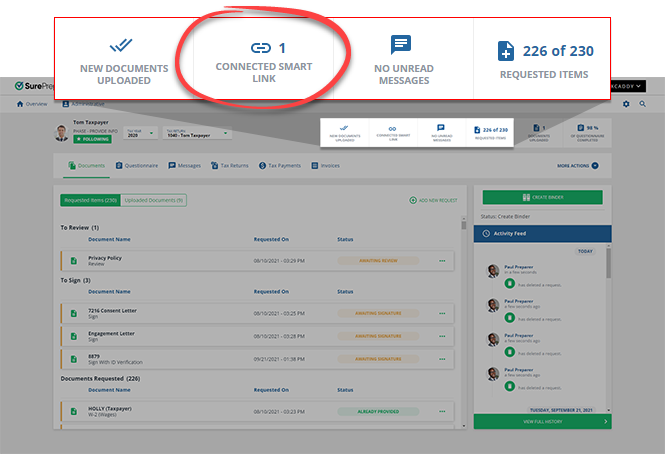Switch to the Questionnaire tab

point(139,166)
